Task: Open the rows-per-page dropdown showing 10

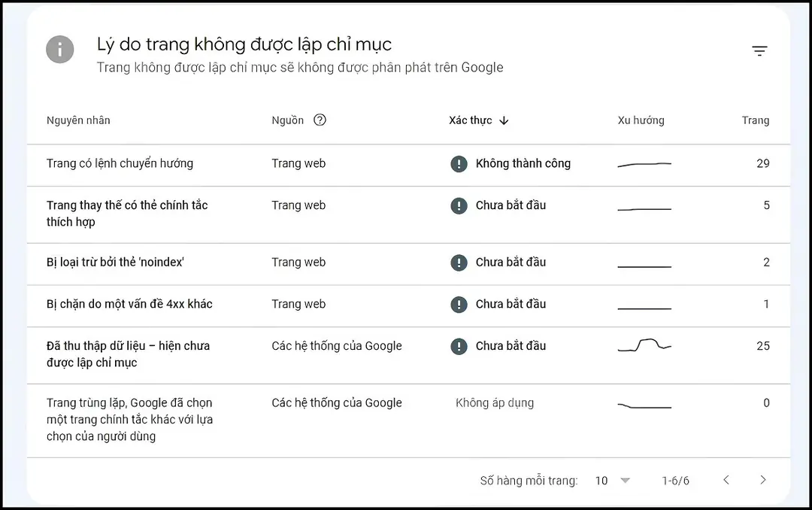Action: tap(601, 480)
